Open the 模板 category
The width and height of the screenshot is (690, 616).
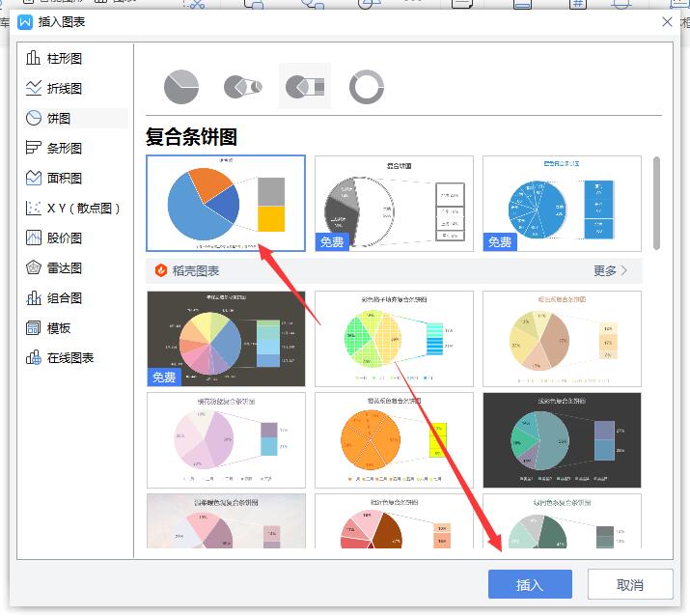tap(75, 328)
